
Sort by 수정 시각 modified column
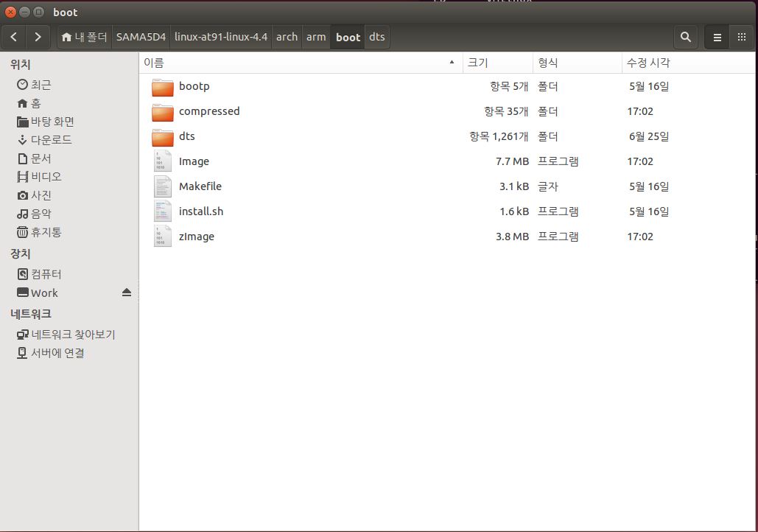tap(648, 63)
